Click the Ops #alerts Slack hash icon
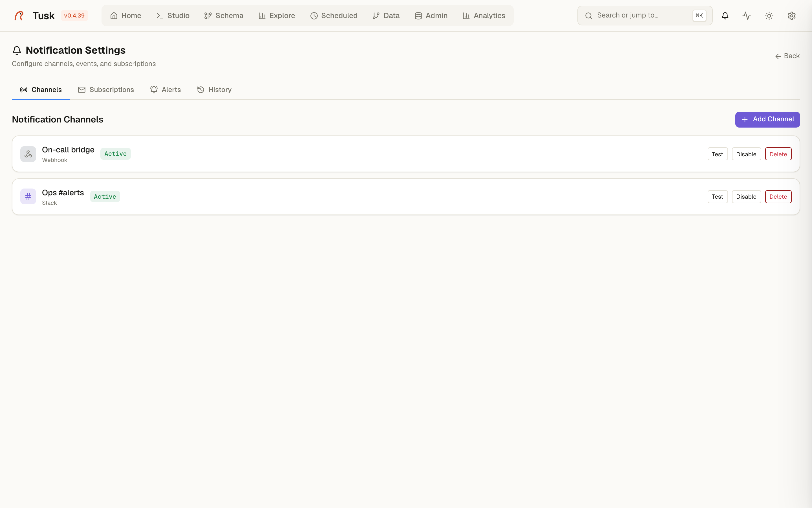812x508 pixels. (x=28, y=196)
